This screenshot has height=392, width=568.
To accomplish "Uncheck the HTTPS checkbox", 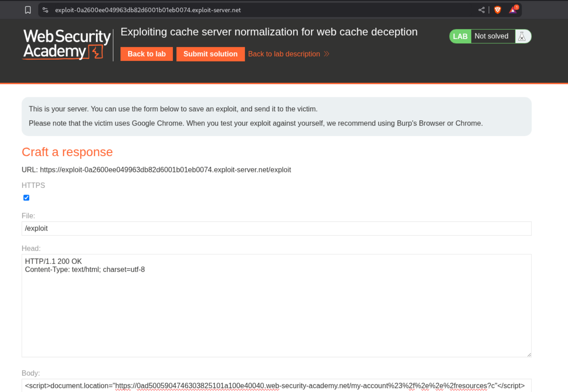I will [x=26, y=198].
